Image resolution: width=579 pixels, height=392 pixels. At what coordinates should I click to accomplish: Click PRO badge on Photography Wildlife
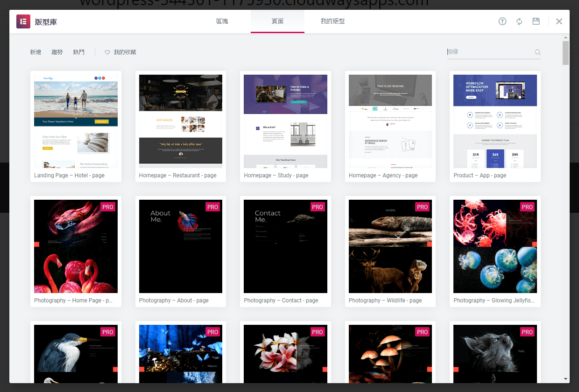(423, 207)
